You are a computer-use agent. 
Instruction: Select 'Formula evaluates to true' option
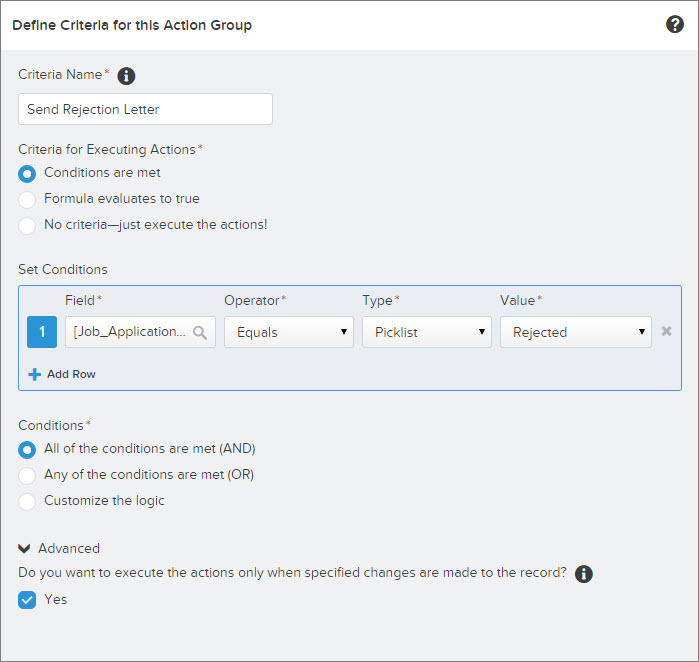coord(27,200)
